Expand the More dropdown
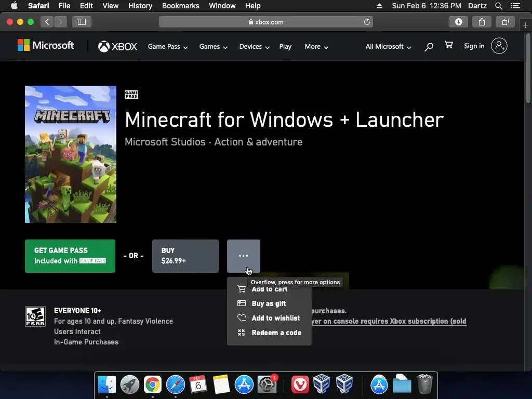 pyautogui.click(x=316, y=46)
